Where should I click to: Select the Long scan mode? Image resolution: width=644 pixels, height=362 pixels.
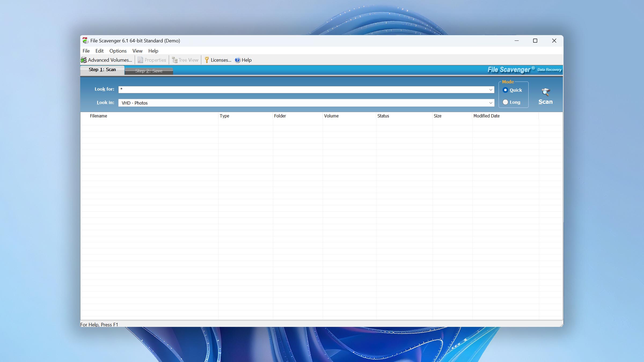[x=511, y=102]
